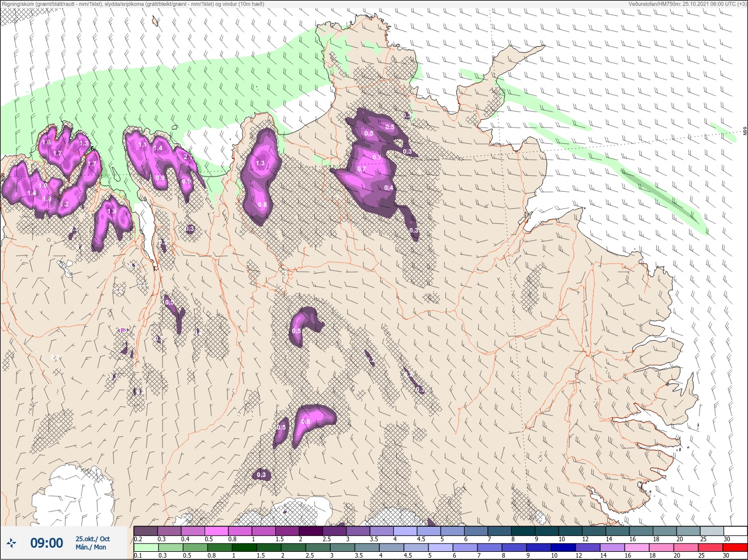The height and width of the screenshot is (560, 748).
Task: Click the '1.6' precipitation value on the map
Action: point(47,142)
